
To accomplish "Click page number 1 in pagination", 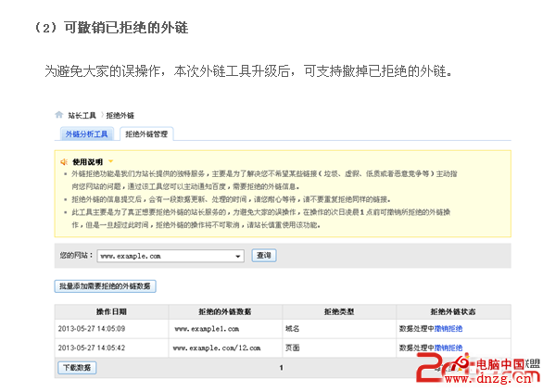I will pos(281,368).
